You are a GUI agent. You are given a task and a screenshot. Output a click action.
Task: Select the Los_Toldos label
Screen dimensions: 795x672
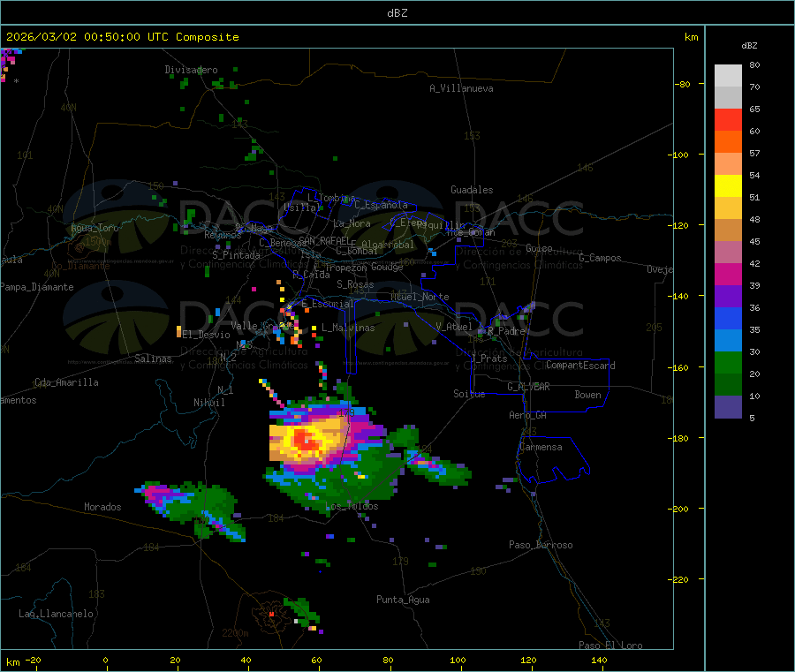tap(352, 506)
